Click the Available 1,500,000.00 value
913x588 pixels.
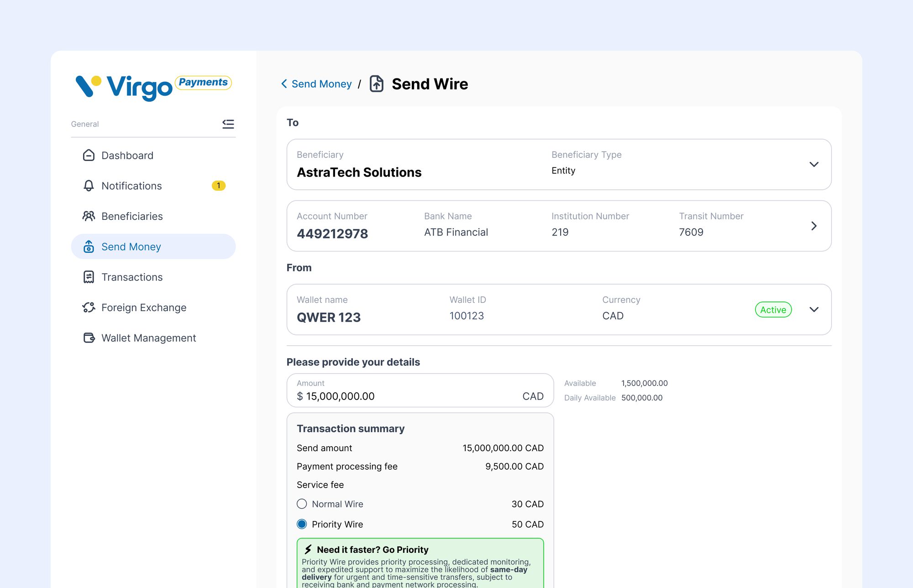pos(644,383)
